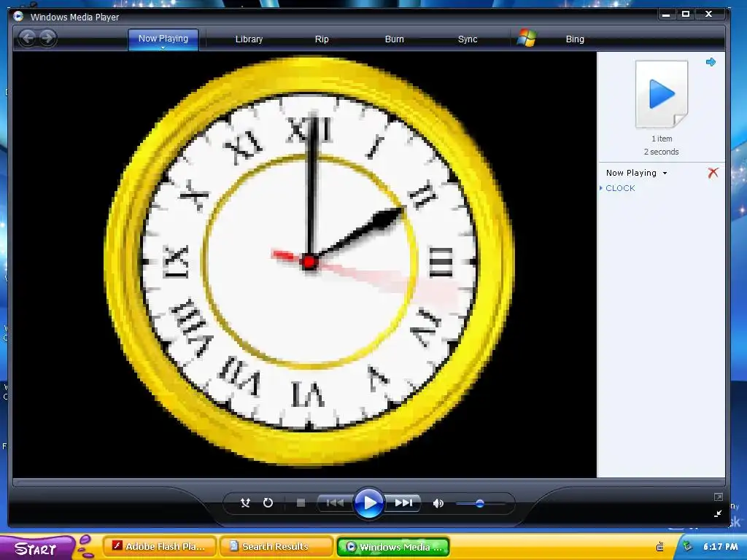
Task: Open the Start menu
Action: coord(36,548)
